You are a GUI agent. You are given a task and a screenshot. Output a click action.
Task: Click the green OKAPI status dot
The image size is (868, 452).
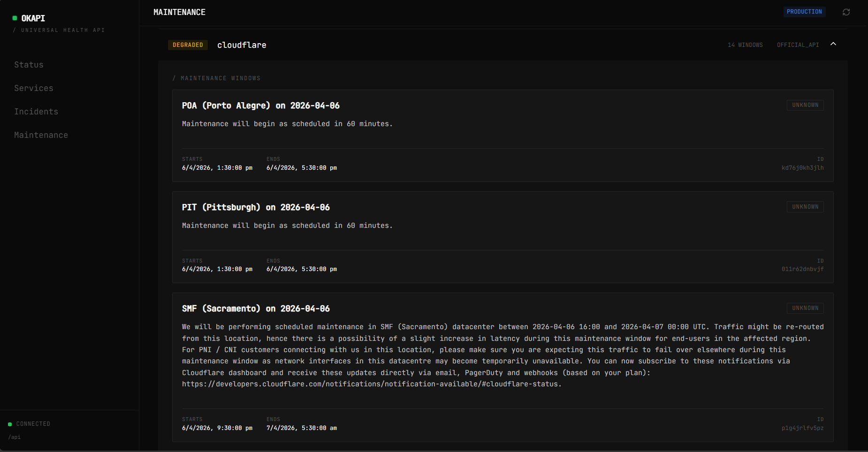(x=15, y=18)
